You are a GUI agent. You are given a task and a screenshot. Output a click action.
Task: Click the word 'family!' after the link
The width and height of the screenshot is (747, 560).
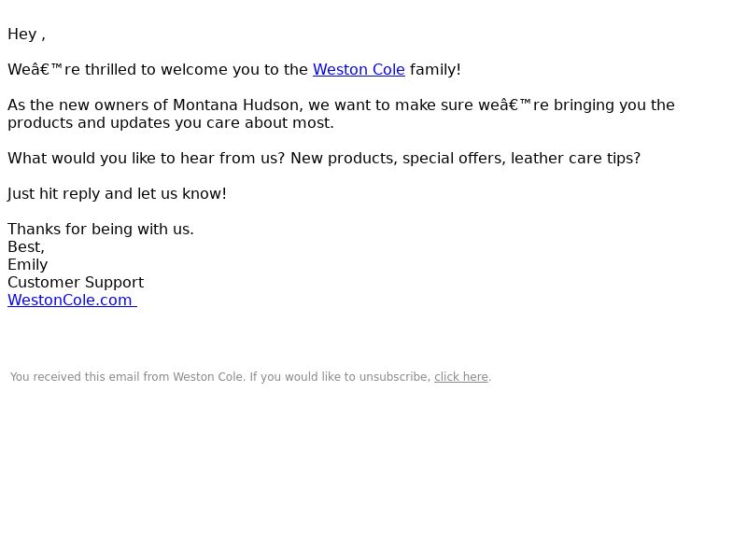435,69
